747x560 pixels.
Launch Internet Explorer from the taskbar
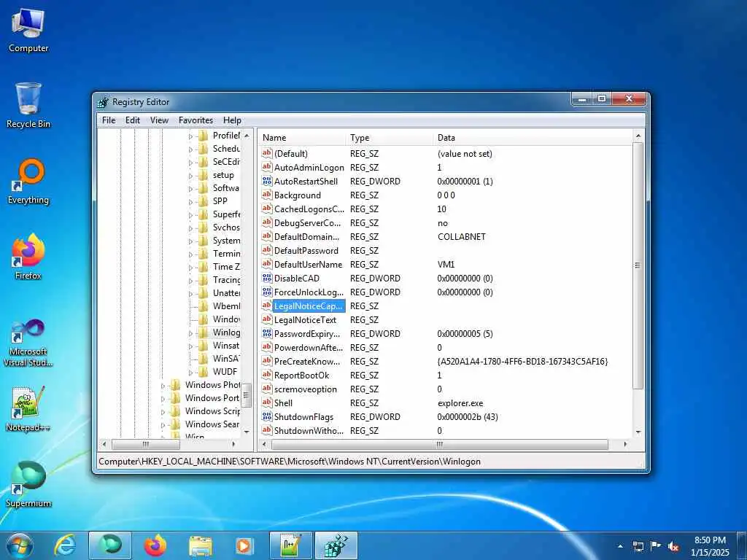point(65,545)
